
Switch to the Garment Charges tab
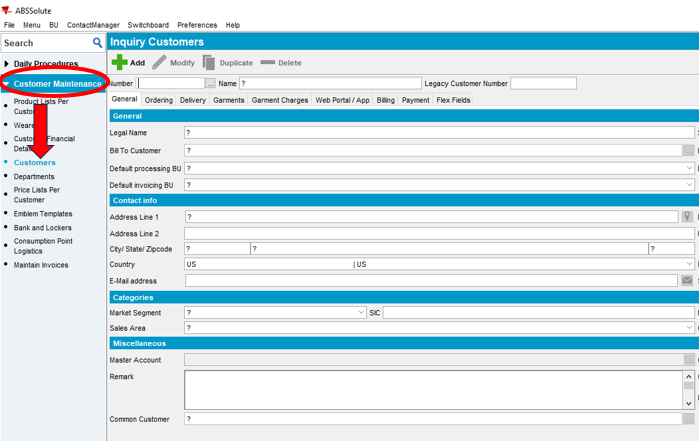pos(280,100)
